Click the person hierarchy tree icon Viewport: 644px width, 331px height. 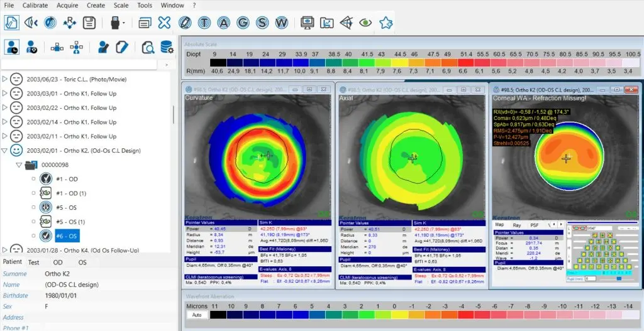[x=76, y=47]
